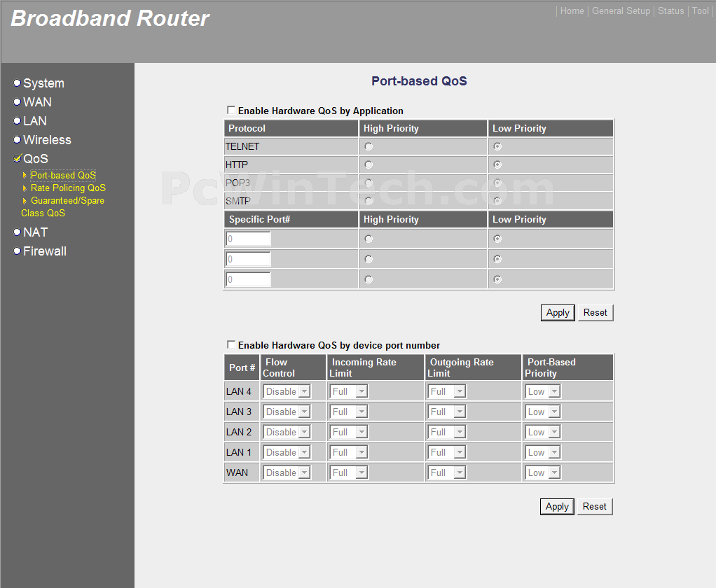Go to Port-based QoS page

pos(63,175)
